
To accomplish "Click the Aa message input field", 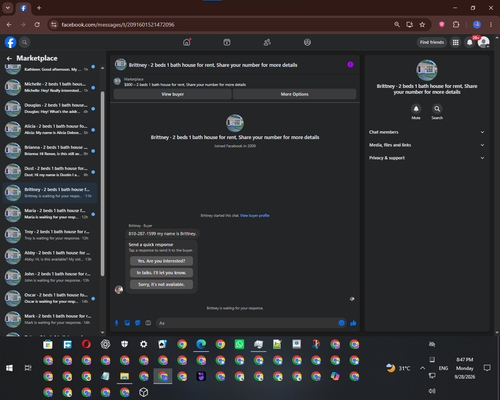I will (x=247, y=323).
